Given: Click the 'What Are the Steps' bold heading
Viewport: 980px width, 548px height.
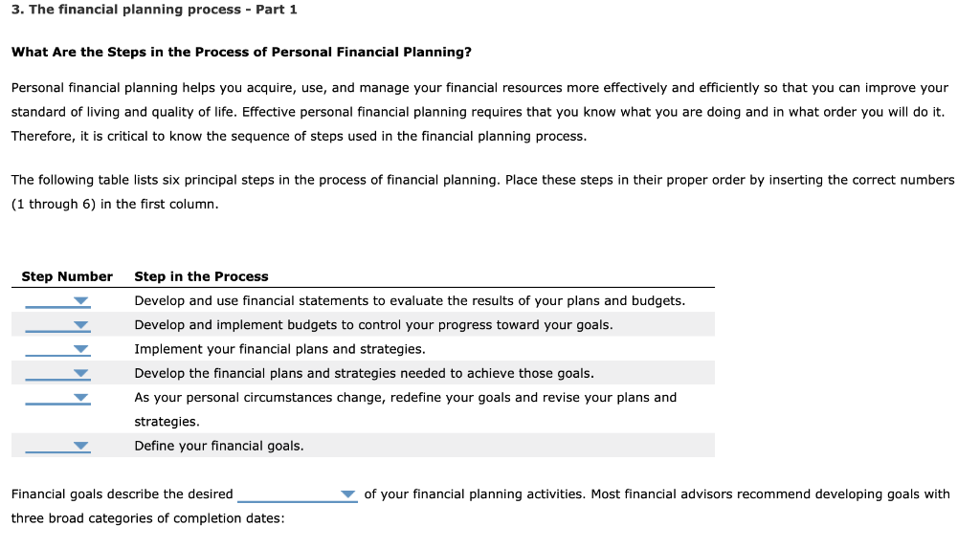Looking at the screenshot, I should (x=241, y=52).
